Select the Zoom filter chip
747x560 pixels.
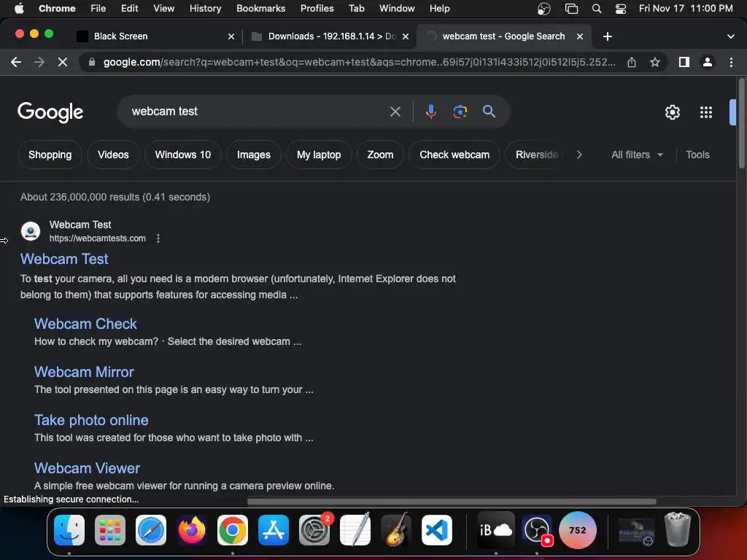tap(380, 155)
